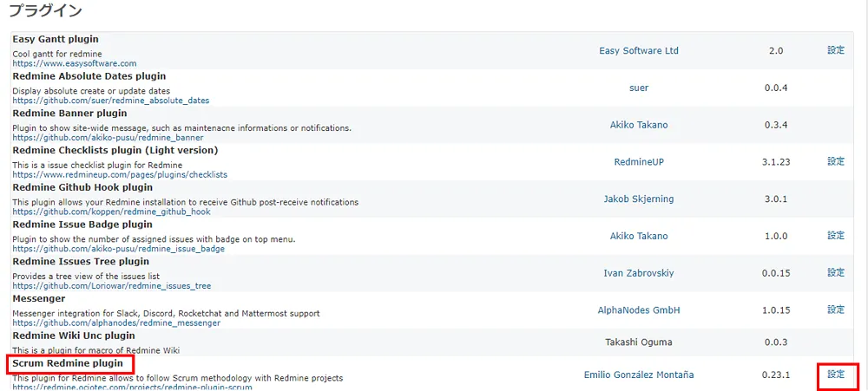The height and width of the screenshot is (391, 868).
Task: Click the Jakob Skjerning author link
Action: 639,199
